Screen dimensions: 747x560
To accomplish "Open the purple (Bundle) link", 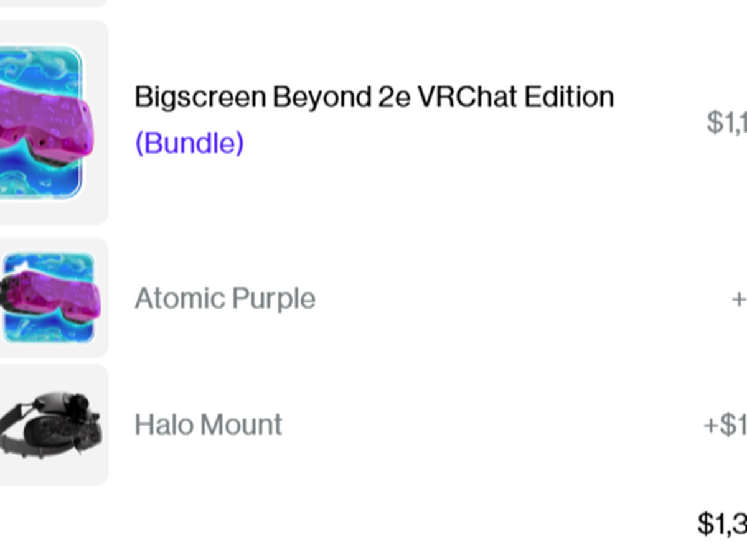I will pyautogui.click(x=189, y=143).
